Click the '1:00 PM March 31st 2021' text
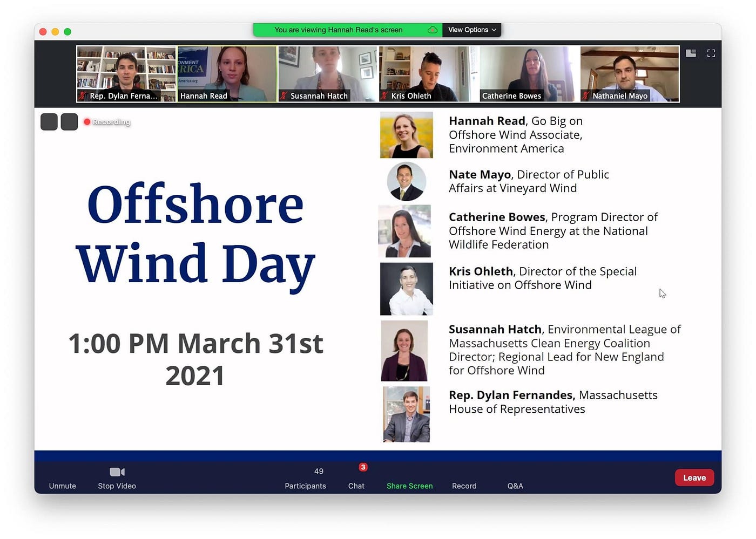This screenshot has width=756, height=539. (195, 359)
